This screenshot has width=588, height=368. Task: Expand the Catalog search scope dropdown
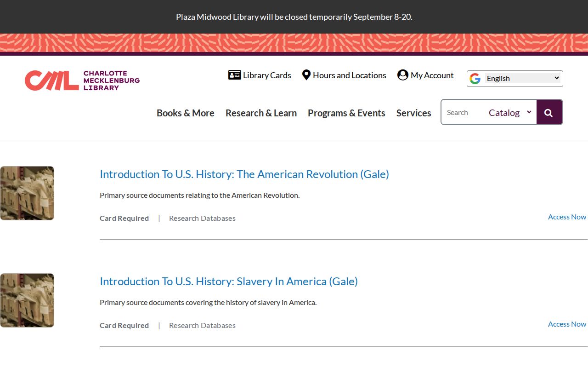coord(510,113)
